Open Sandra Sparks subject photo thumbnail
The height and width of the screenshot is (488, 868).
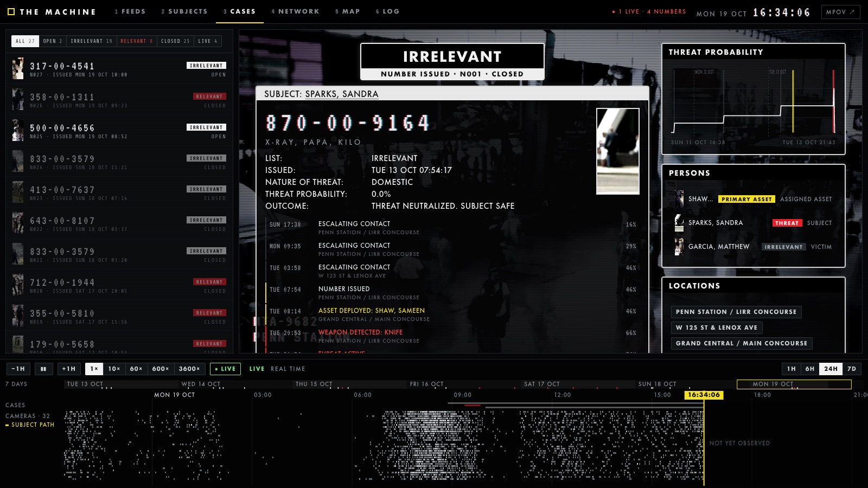(617, 151)
